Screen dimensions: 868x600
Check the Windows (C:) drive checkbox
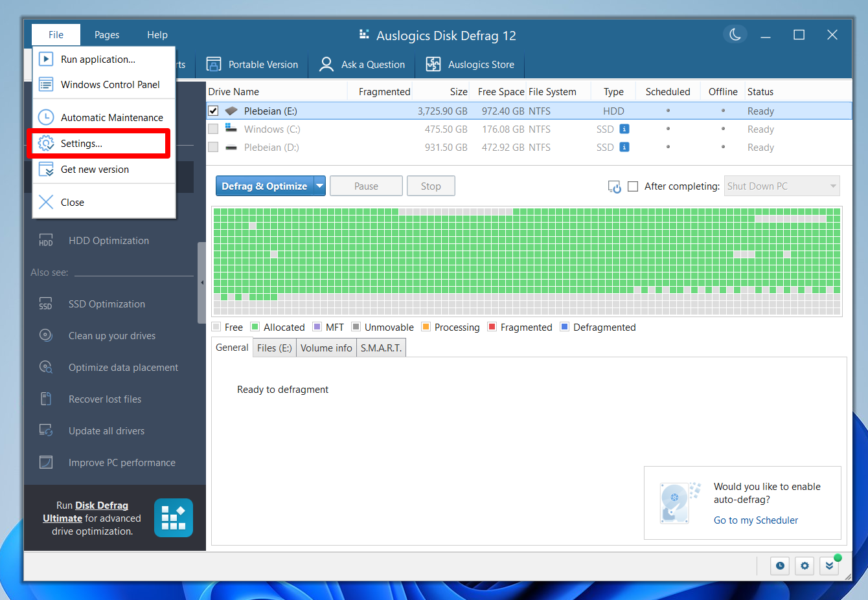[x=213, y=128]
